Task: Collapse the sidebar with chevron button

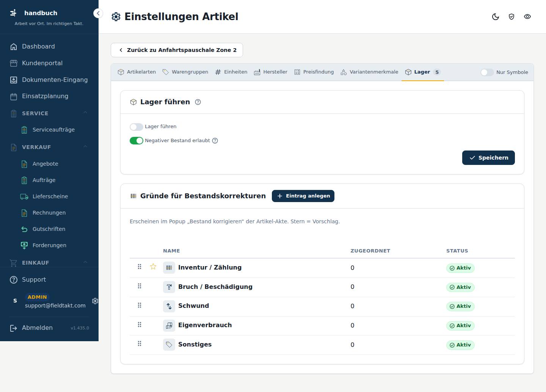Action: (98, 13)
